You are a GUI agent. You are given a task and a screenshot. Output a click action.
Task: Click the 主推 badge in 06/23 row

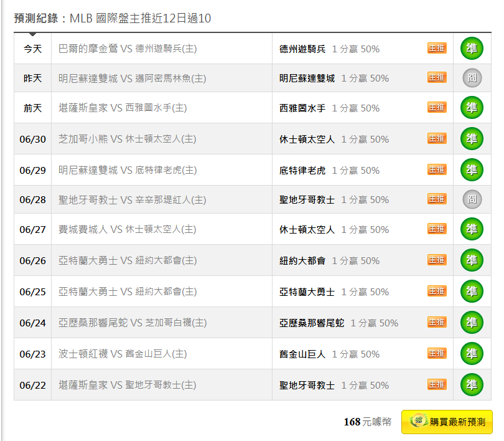point(437,353)
